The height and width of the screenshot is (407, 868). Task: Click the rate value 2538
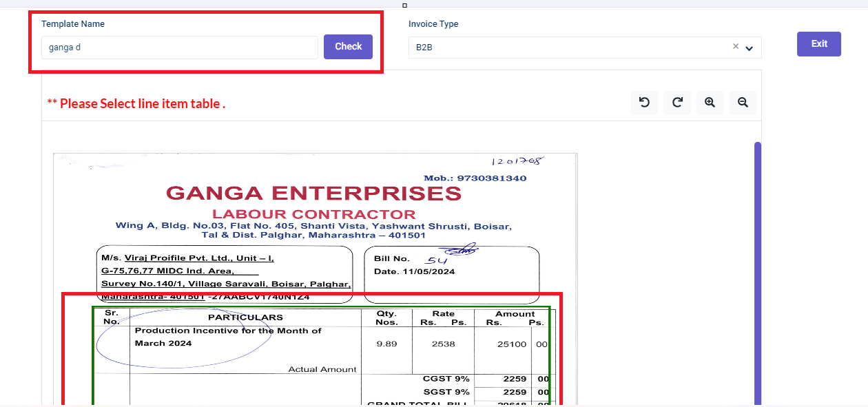pos(444,344)
